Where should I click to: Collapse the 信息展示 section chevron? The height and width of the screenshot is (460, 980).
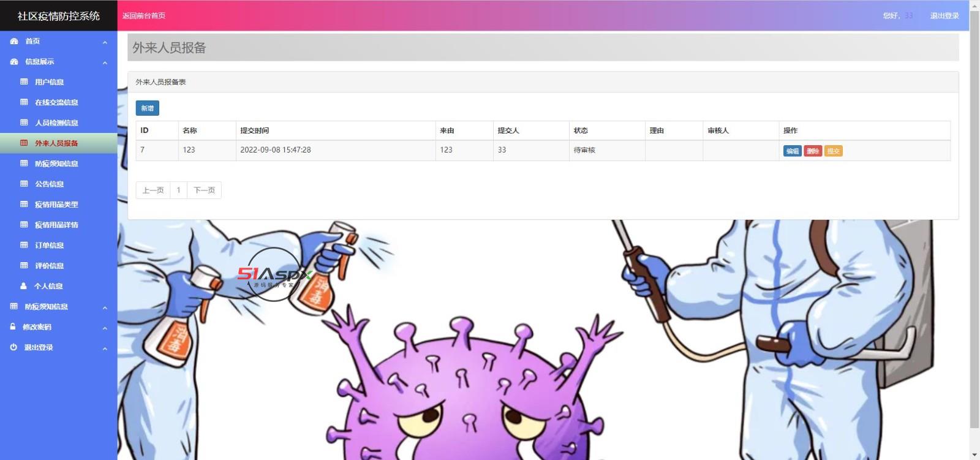(105, 62)
